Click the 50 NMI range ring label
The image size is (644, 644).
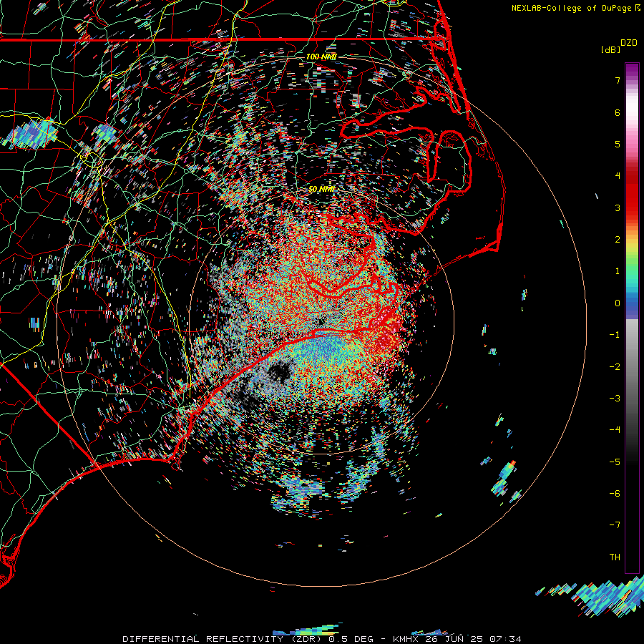321,189
